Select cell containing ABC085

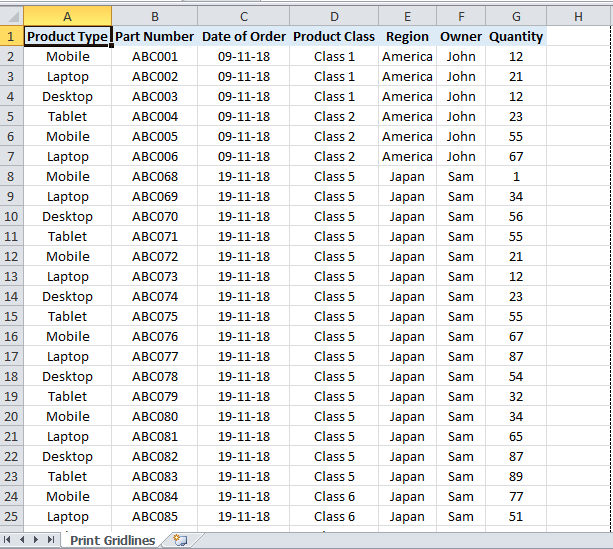click(155, 516)
